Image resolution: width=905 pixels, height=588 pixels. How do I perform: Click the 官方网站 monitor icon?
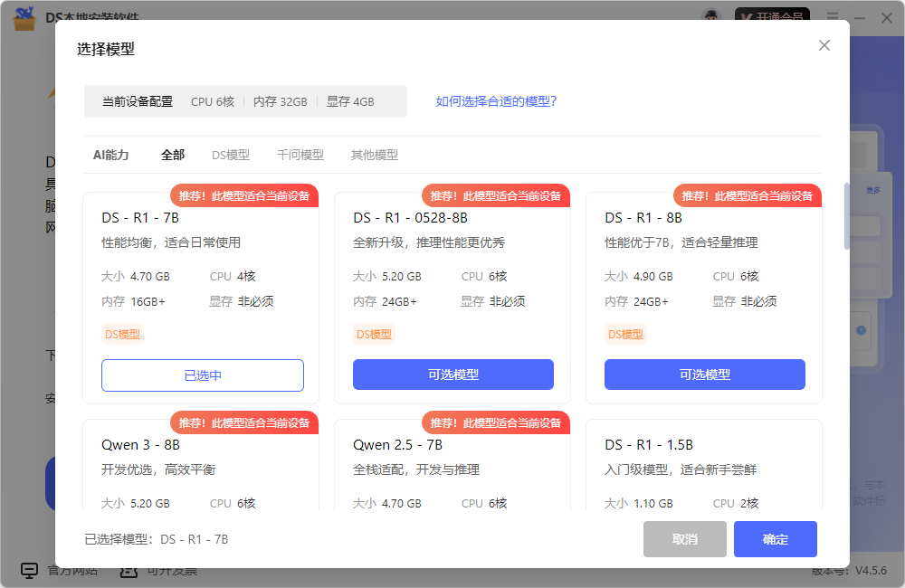(30, 569)
